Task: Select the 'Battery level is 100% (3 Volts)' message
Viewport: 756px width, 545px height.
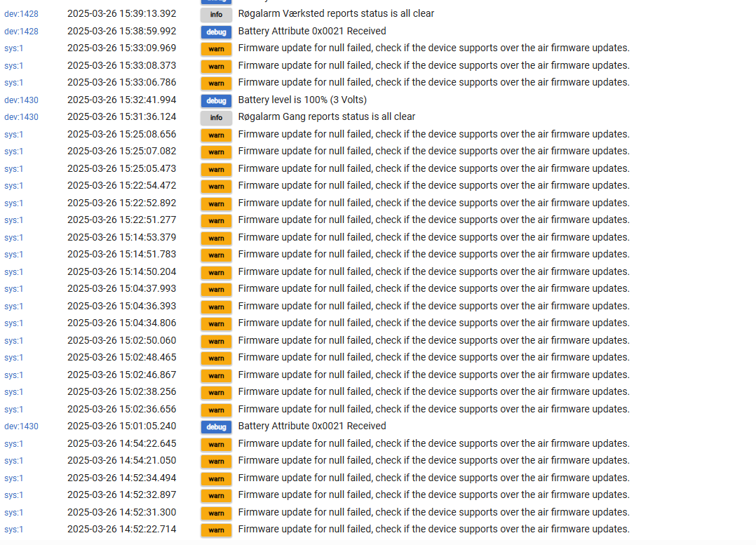Action: (302, 100)
